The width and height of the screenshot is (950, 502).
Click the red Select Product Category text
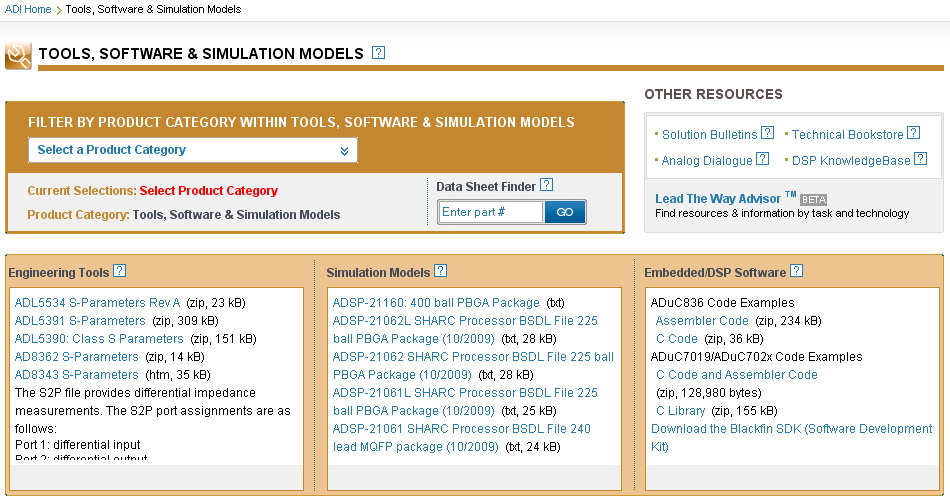(x=208, y=191)
